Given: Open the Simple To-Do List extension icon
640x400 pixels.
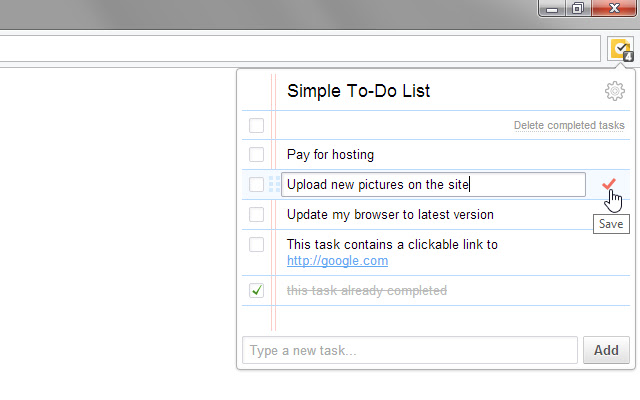Looking at the screenshot, I should tap(620, 48).
